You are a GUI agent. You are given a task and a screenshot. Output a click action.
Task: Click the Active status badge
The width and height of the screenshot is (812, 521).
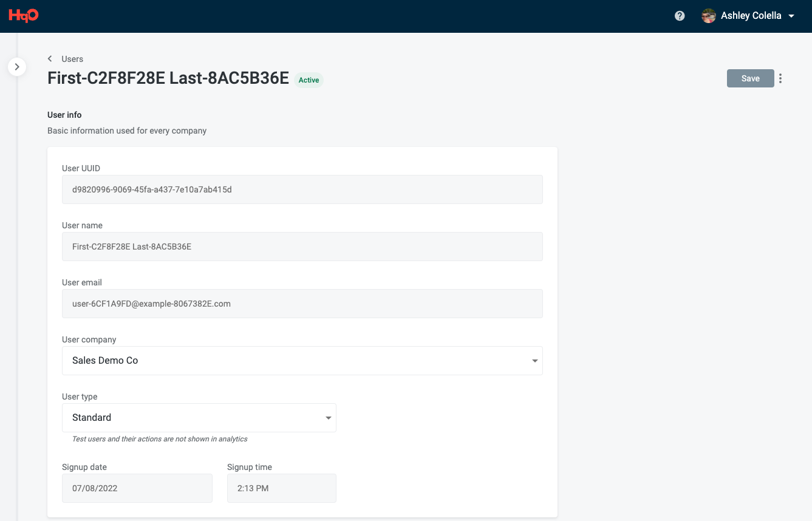tap(309, 80)
